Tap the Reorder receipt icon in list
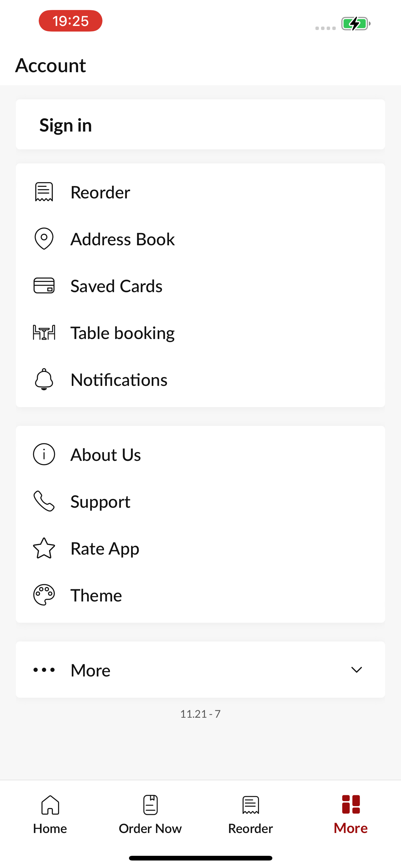 click(x=44, y=192)
